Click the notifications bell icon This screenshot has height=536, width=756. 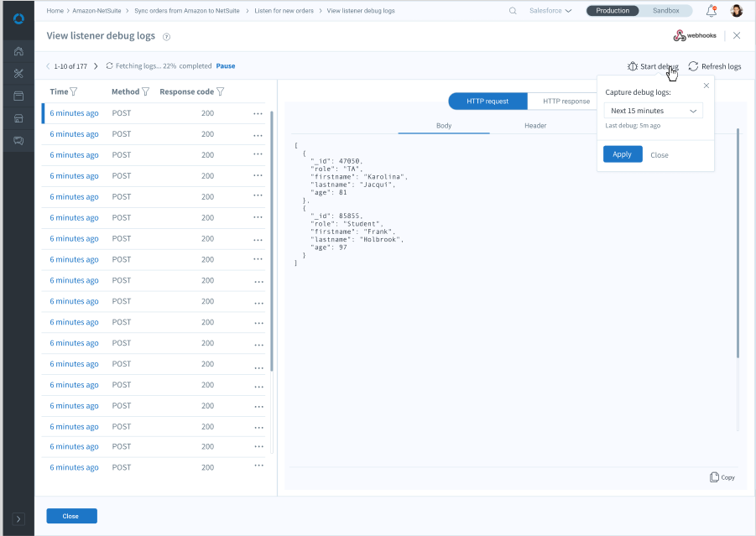pyautogui.click(x=712, y=11)
